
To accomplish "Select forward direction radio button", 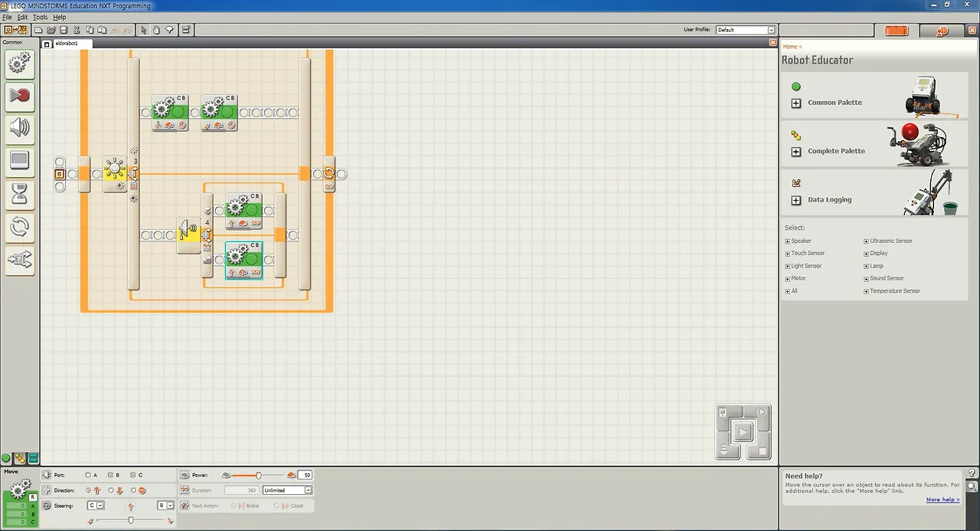I will point(89,490).
